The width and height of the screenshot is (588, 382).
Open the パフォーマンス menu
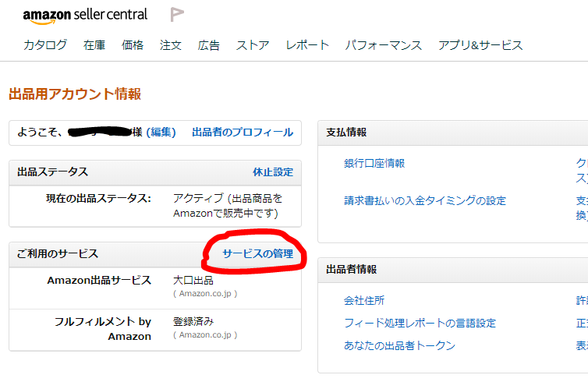[383, 45]
